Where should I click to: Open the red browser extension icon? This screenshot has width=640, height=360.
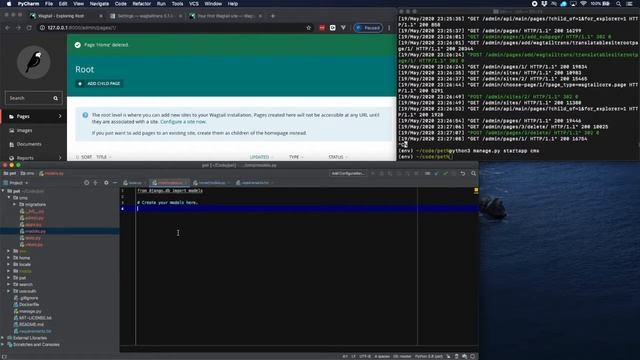322,28
